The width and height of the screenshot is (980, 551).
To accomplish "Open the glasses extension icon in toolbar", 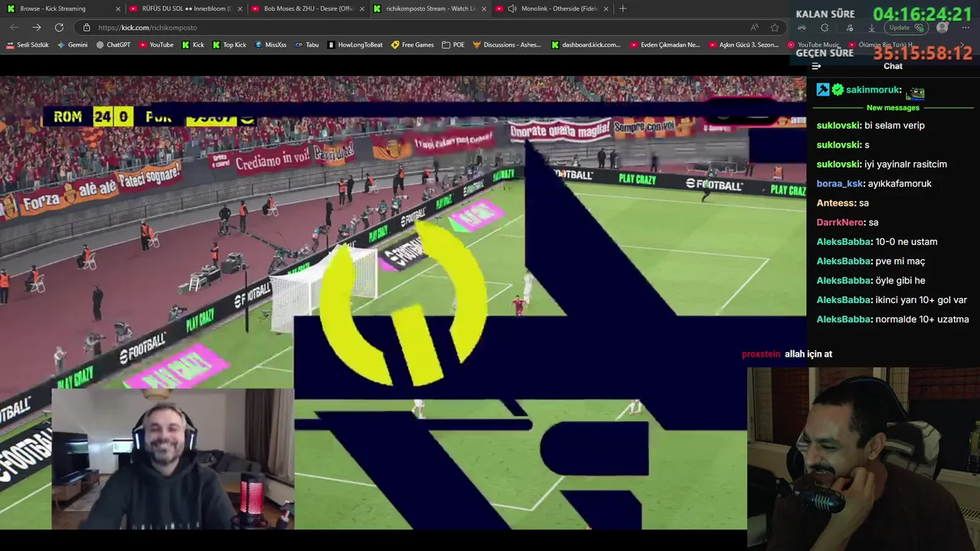I will (x=802, y=28).
